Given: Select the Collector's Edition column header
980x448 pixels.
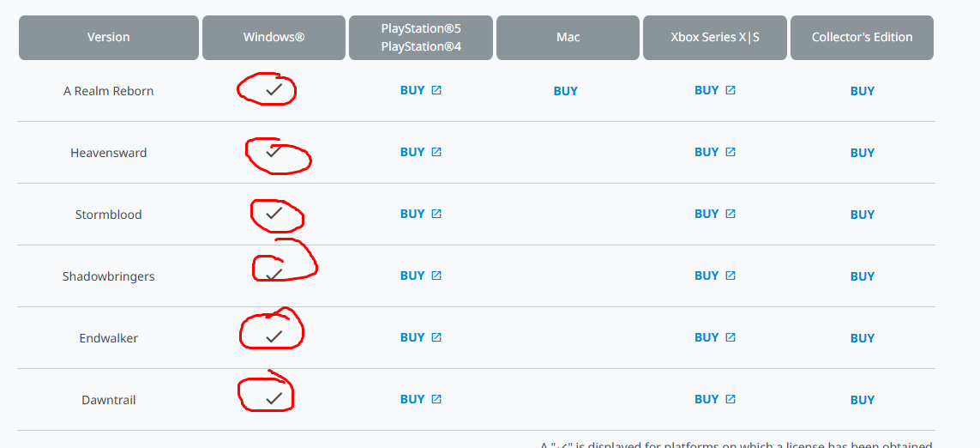Looking at the screenshot, I should coord(862,38).
